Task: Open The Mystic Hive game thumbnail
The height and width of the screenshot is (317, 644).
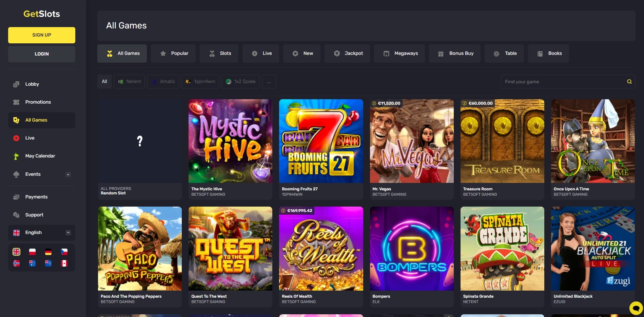Action: click(230, 141)
